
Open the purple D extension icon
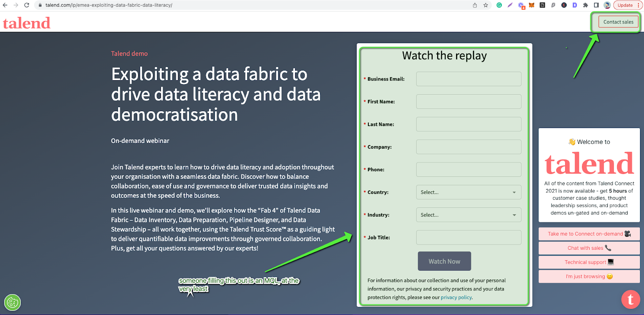tap(575, 5)
